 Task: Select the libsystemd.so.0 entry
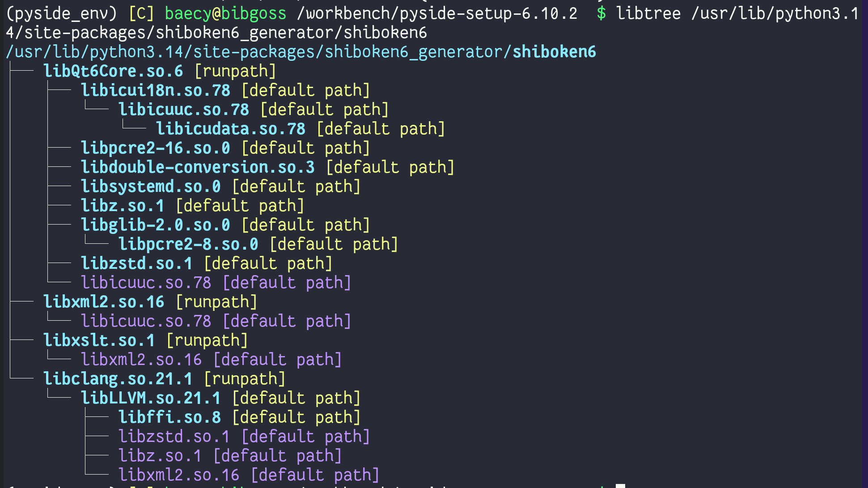click(x=151, y=187)
